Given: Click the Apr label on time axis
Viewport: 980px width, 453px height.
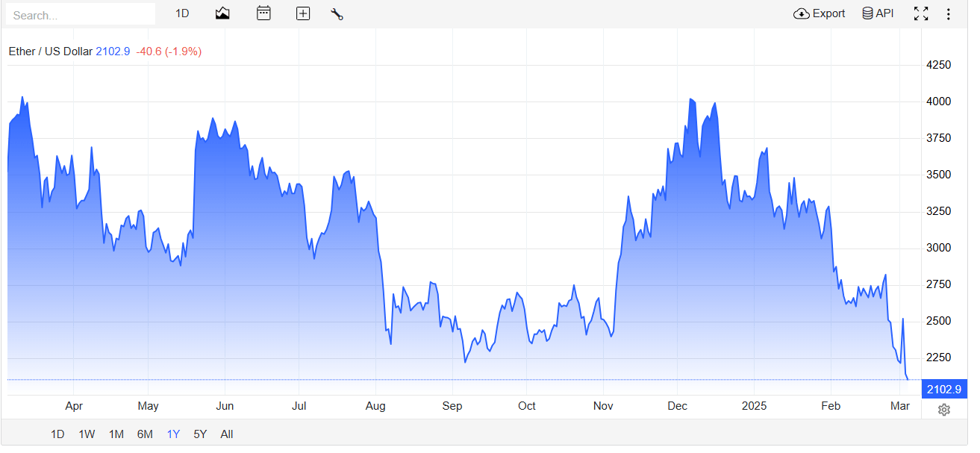Looking at the screenshot, I should 73,406.
